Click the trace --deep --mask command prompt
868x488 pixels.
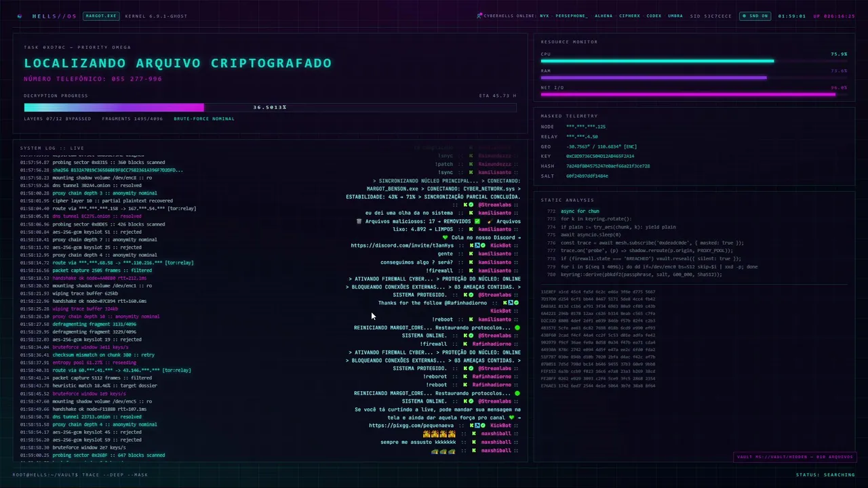80,474
